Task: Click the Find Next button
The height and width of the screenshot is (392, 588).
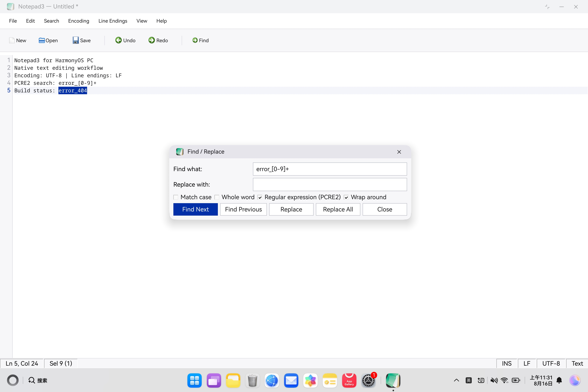Action: click(x=195, y=209)
